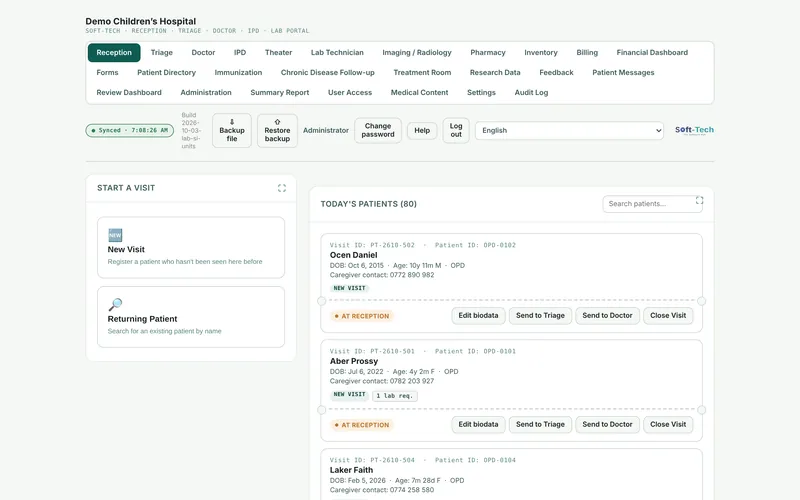Viewport: 800px width, 500px height.
Task: Click the magnifier icon on Returning Patient card
Action: point(115,305)
